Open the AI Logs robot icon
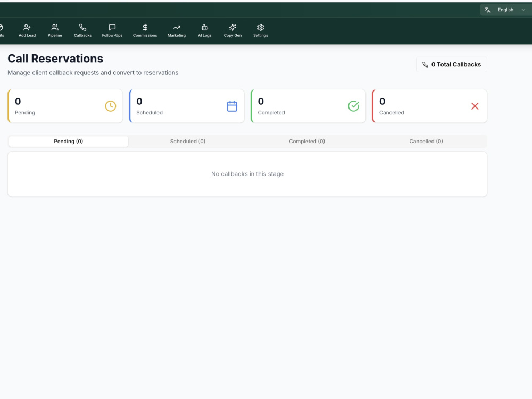The height and width of the screenshot is (399, 532). point(205,28)
